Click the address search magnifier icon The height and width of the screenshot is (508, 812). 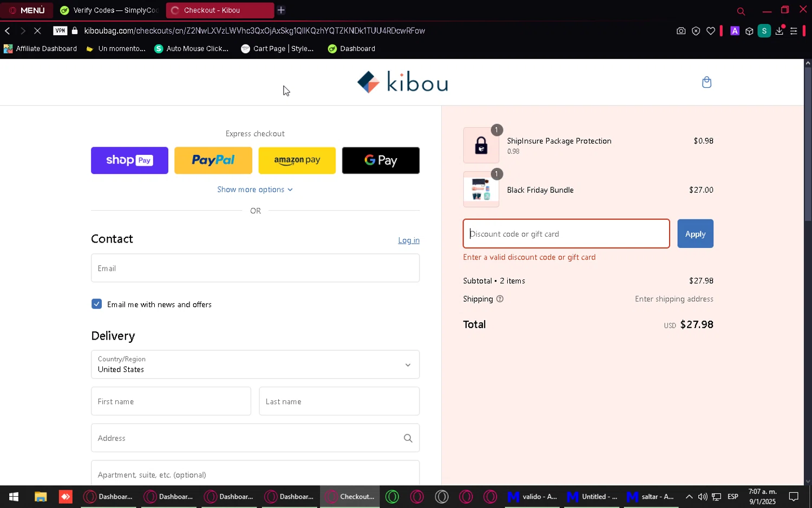(x=408, y=438)
